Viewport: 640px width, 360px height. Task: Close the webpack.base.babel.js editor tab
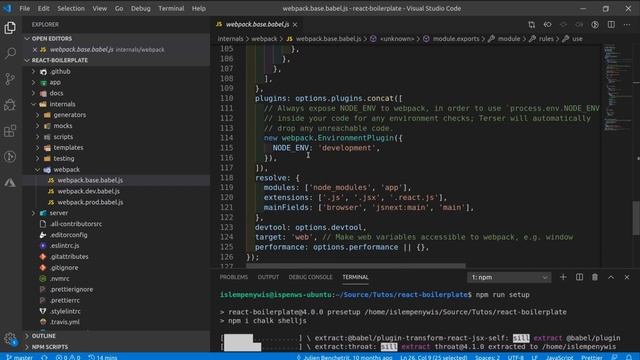pos(295,24)
